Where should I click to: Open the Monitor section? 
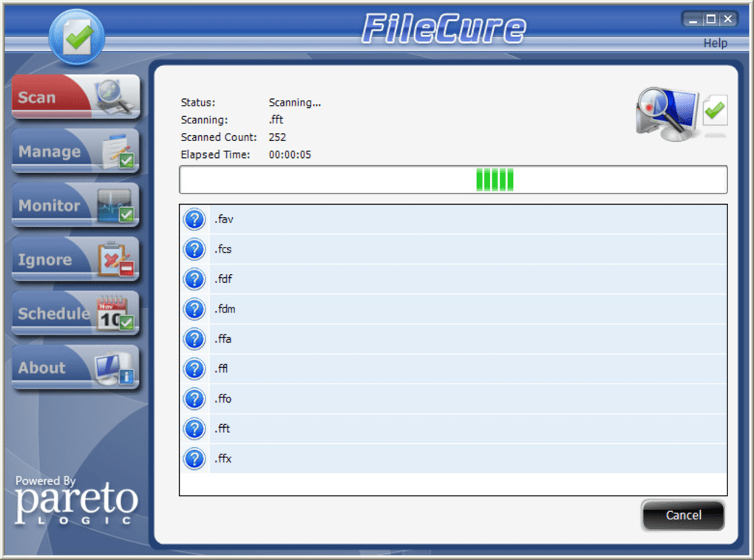pyautogui.click(x=75, y=205)
